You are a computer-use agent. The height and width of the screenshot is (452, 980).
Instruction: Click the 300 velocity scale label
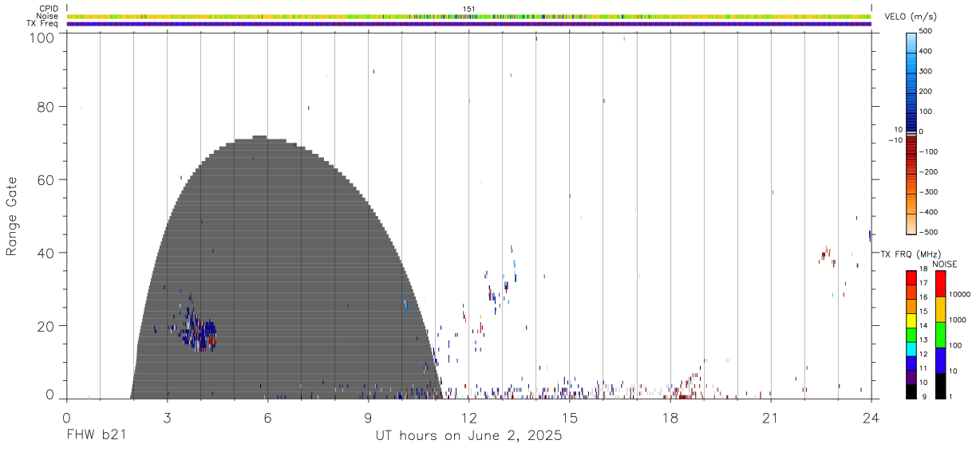pyautogui.click(x=927, y=72)
